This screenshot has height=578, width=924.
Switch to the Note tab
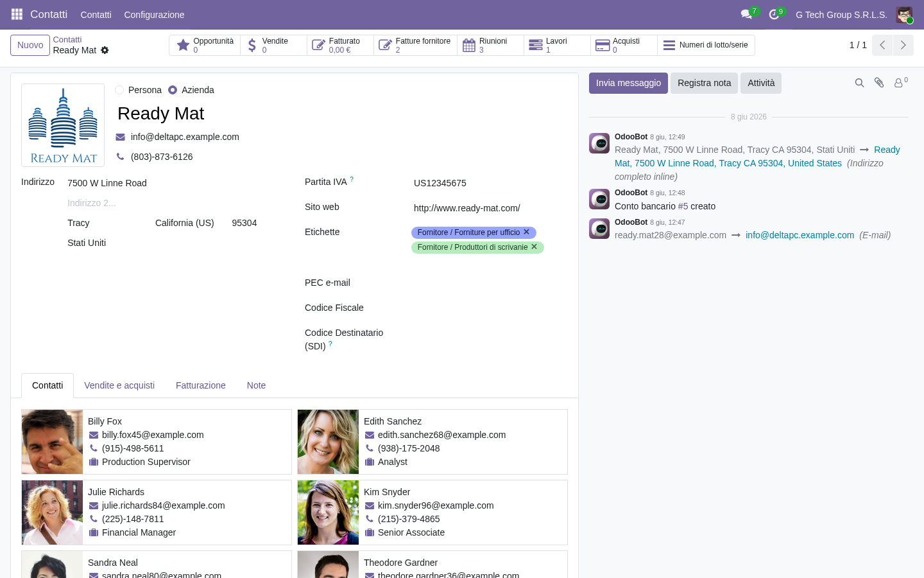tap(256, 385)
